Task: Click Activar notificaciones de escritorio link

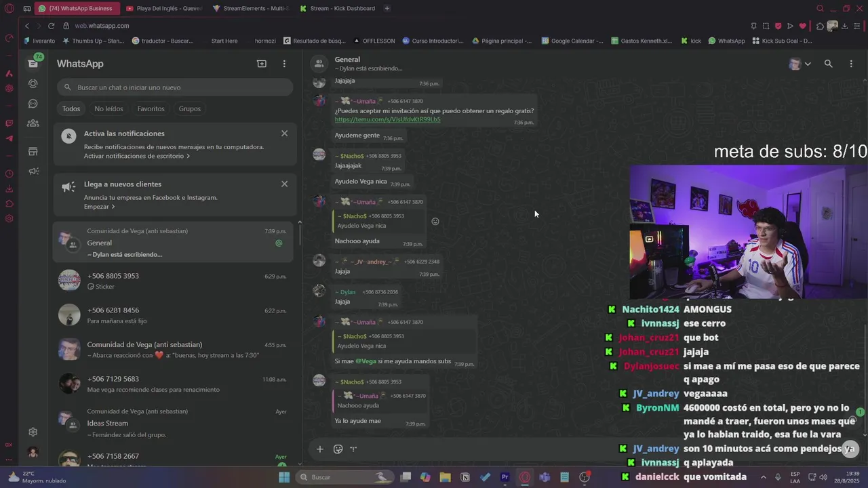Action: [x=136, y=156]
